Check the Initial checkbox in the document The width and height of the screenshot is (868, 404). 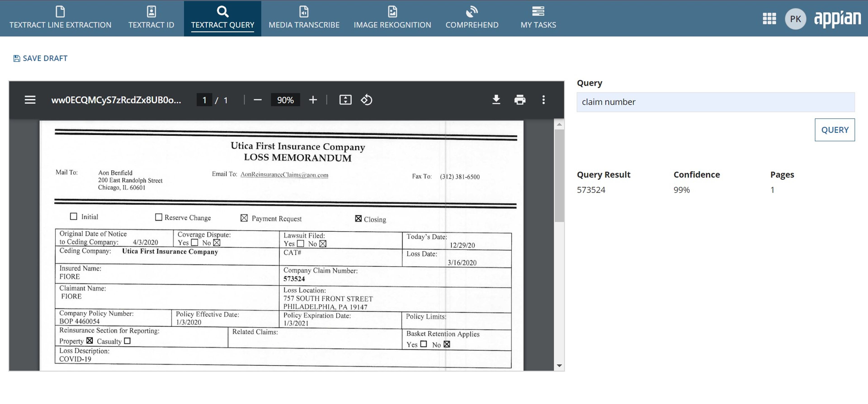(73, 216)
